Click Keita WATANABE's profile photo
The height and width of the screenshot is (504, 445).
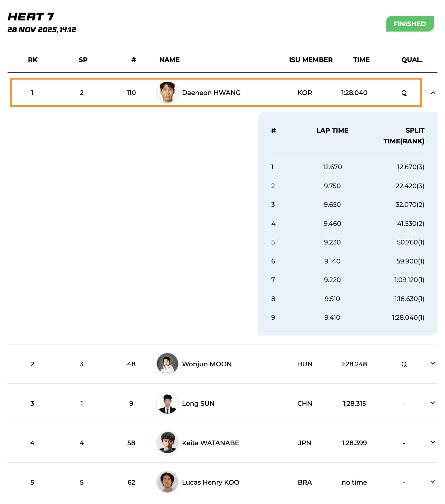point(167,443)
